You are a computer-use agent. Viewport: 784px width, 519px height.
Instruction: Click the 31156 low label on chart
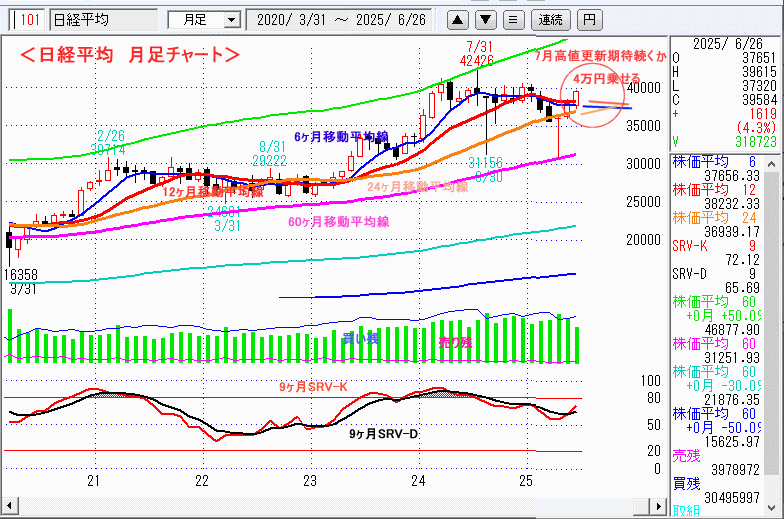(x=486, y=162)
